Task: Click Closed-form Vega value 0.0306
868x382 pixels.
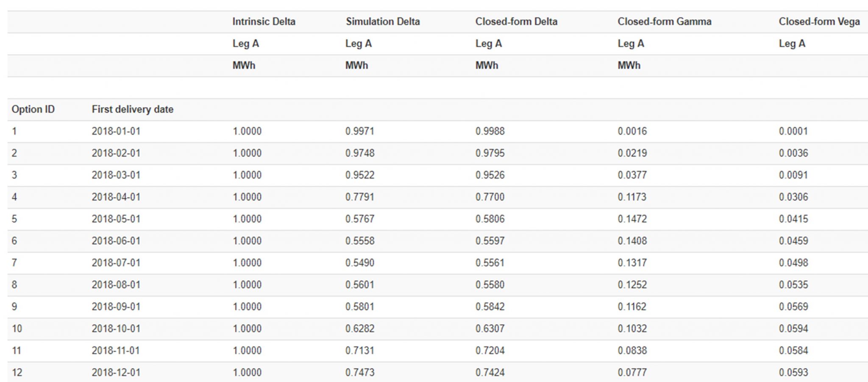Action: (x=793, y=197)
